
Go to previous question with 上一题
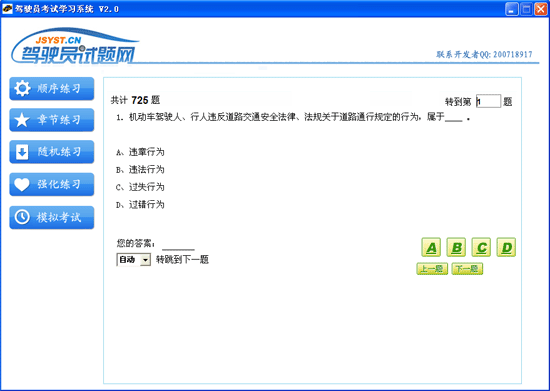coord(432,269)
